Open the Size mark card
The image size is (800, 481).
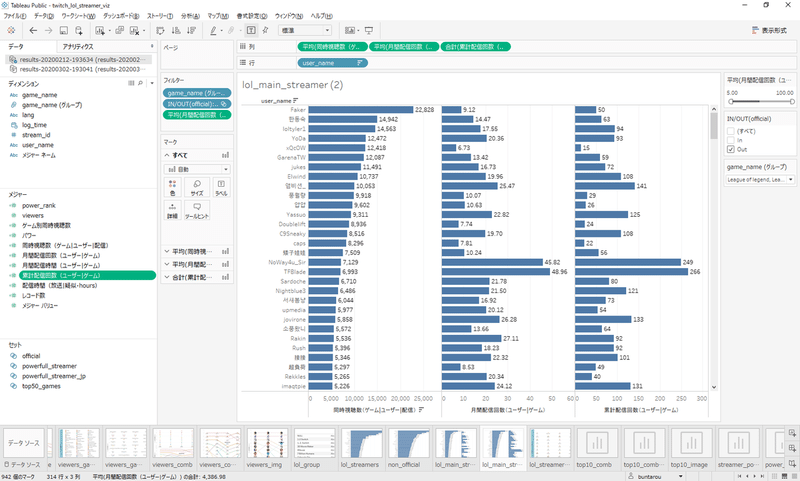coord(197,187)
